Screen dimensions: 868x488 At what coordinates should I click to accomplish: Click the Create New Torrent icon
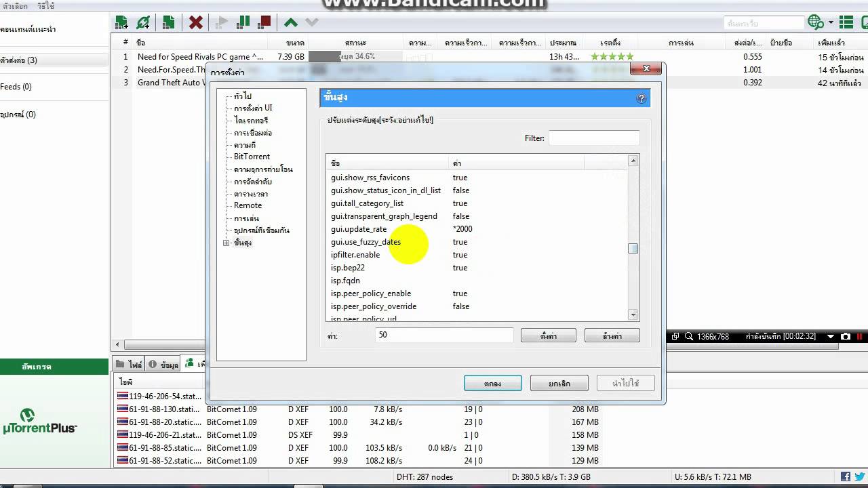168,23
